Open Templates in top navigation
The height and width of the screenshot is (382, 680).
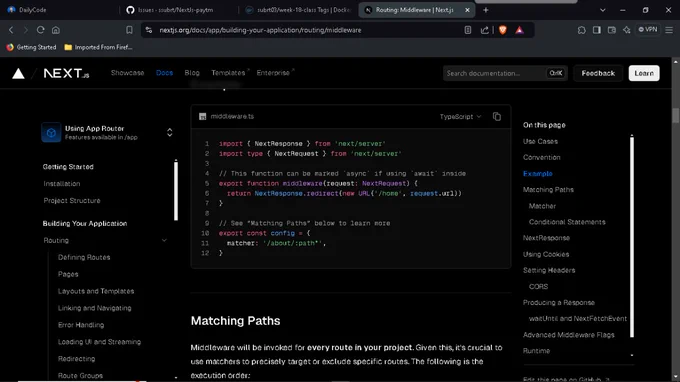[x=228, y=73]
